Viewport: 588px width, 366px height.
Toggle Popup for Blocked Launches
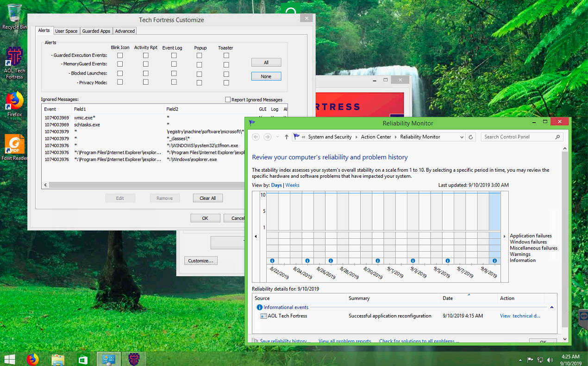click(199, 74)
